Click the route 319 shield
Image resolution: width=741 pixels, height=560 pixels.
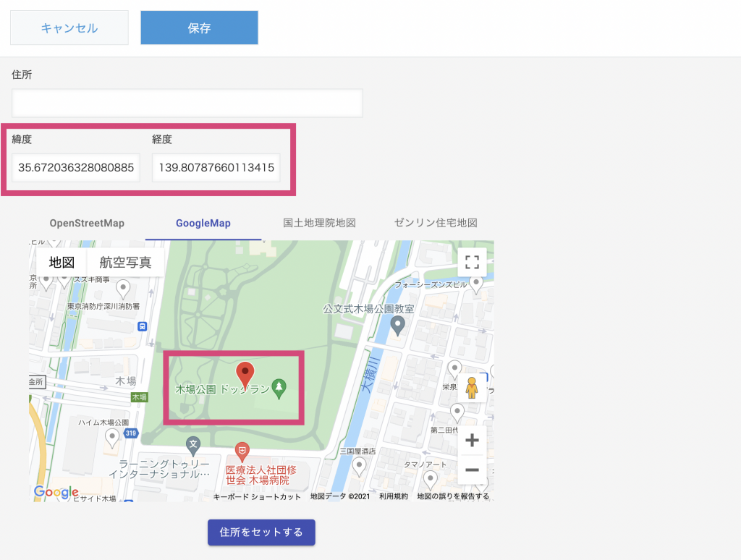(131, 433)
